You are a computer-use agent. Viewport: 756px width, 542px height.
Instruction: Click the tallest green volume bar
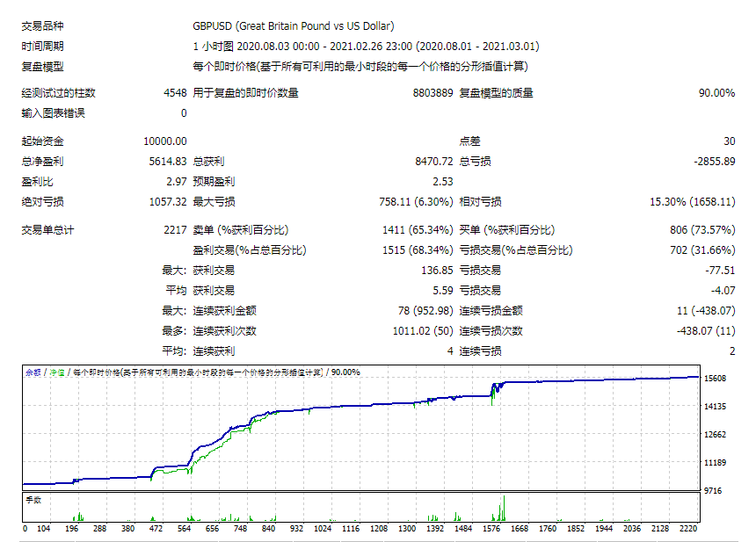(504, 509)
